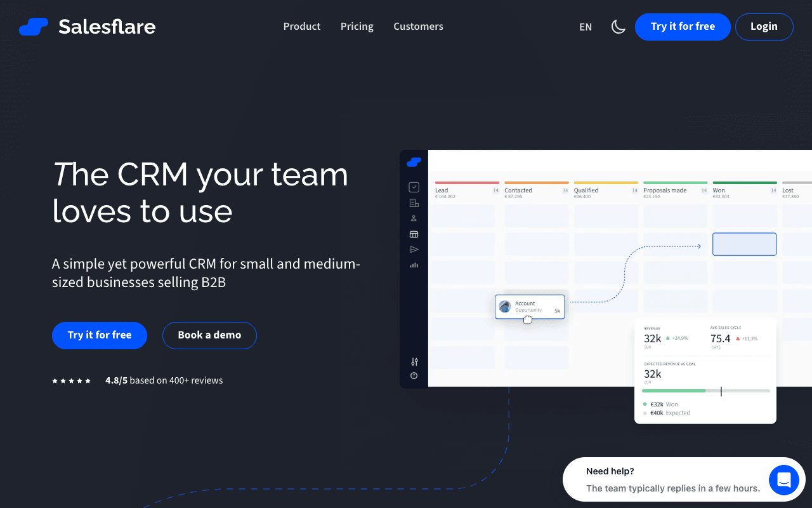Click the €32k Won legend entry
812x508 pixels.
click(660, 404)
